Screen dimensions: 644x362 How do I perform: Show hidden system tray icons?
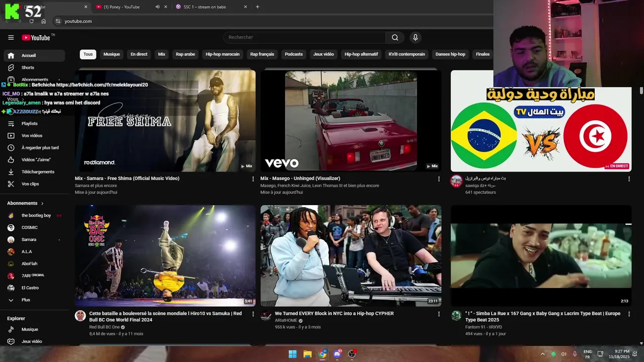coord(542,354)
